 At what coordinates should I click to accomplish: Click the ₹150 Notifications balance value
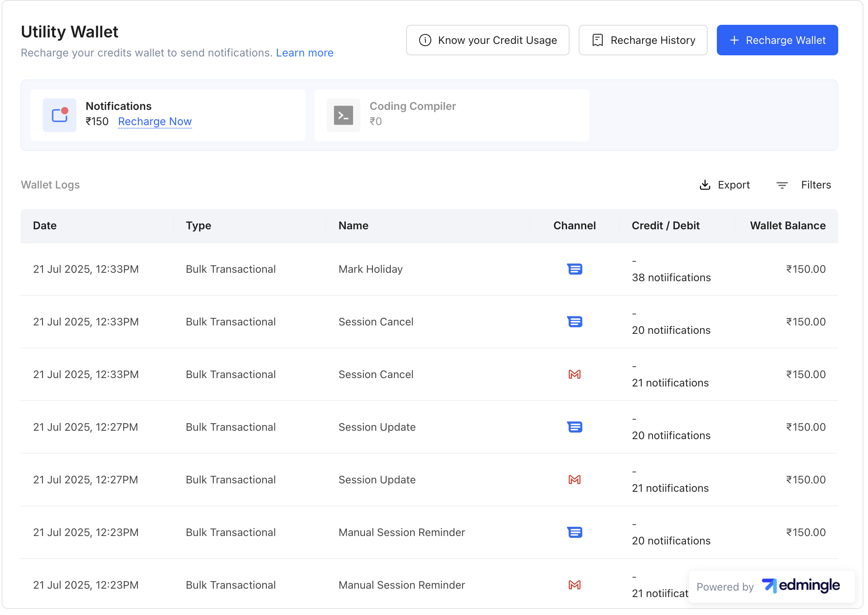97,121
